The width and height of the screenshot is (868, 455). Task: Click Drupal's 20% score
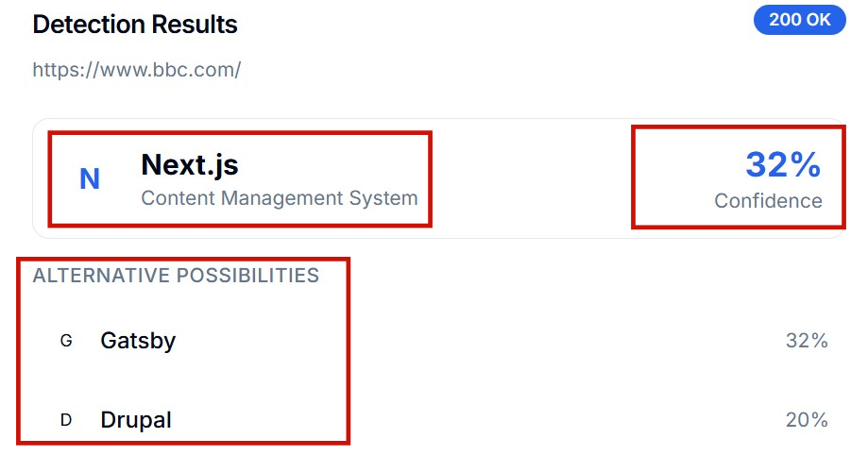807,420
